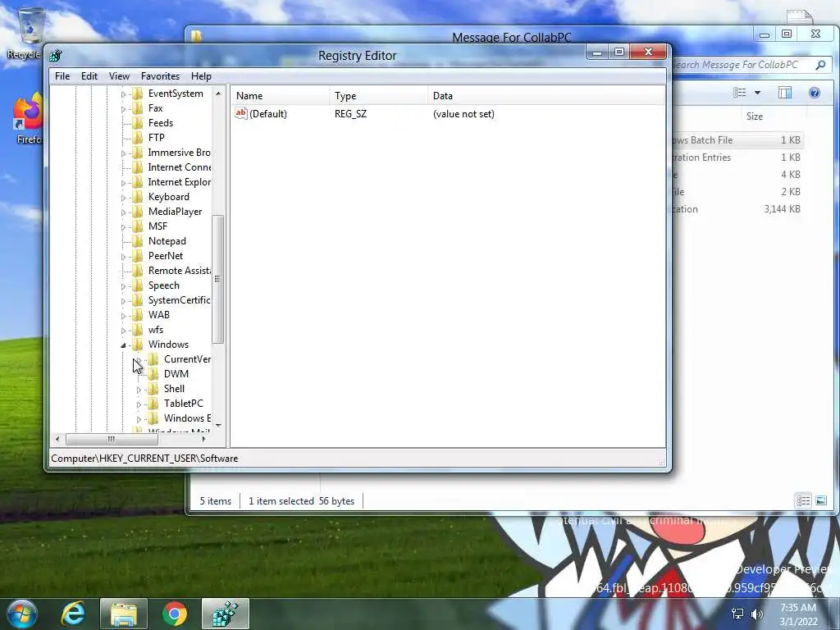Select the WAB key folder icon

point(138,314)
